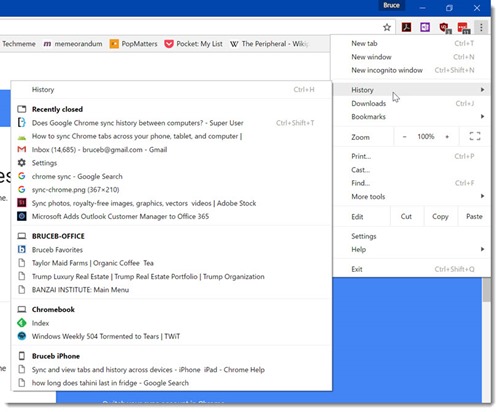Reopen the Settings tab in Recently closed
Viewport: 500px width, 412px height.
click(172, 163)
